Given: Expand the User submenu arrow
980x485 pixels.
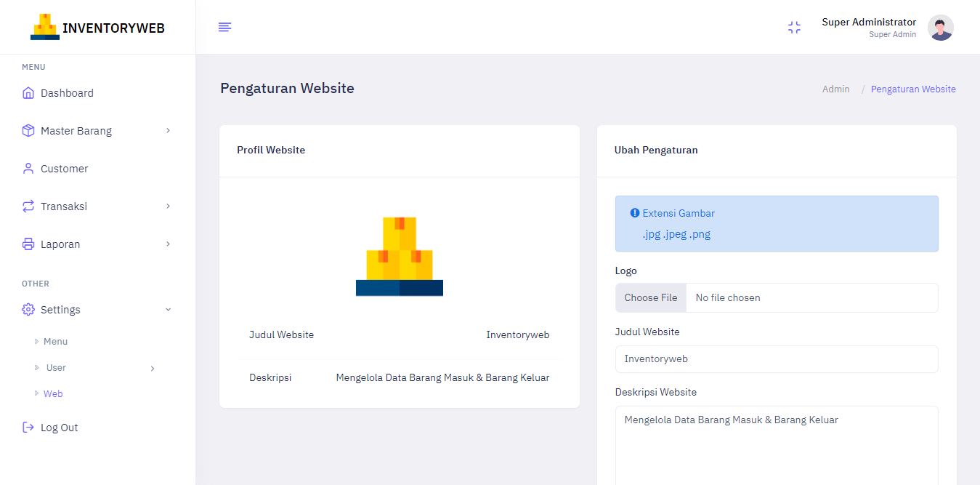Looking at the screenshot, I should click(x=153, y=368).
